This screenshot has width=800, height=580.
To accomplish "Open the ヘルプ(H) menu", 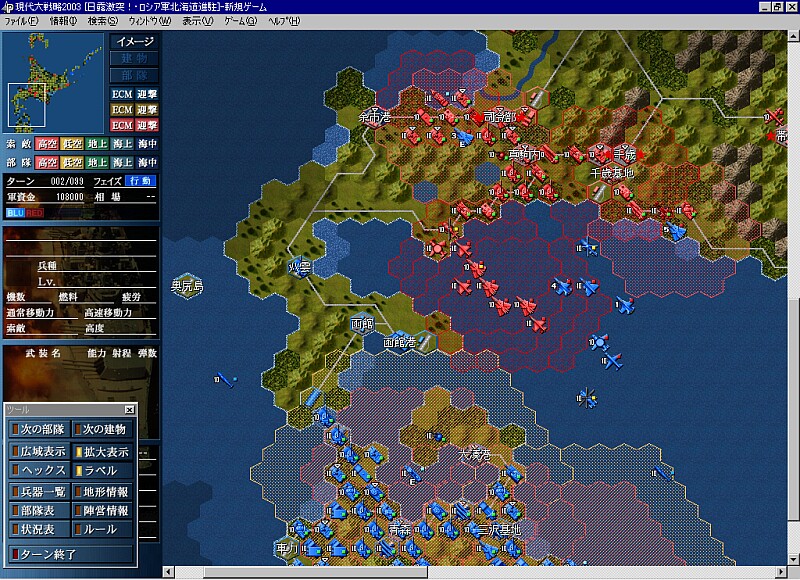I will (284, 21).
